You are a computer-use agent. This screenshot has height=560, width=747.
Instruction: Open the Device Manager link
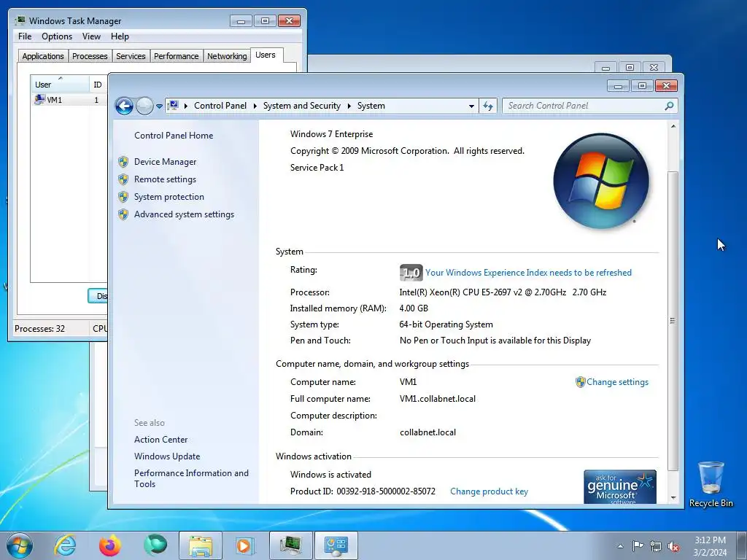[165, 161]
